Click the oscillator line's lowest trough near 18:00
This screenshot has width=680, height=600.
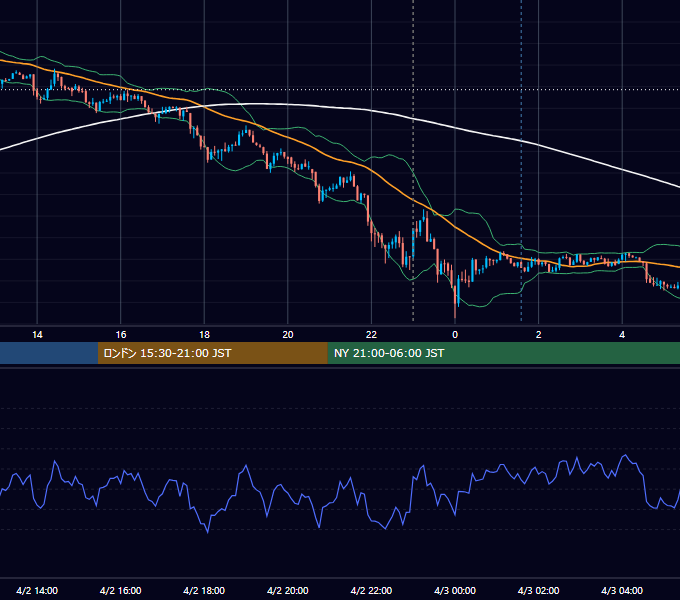[x=207, y=532]
